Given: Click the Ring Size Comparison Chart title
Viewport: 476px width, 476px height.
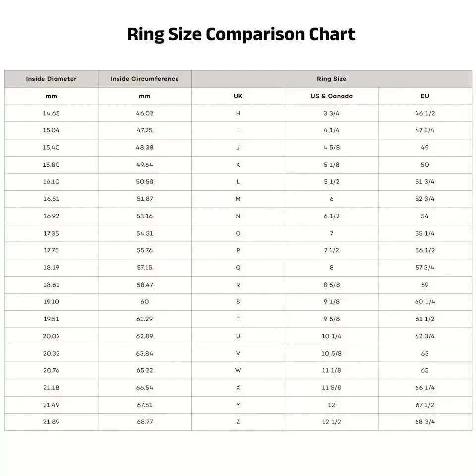Looking at the screenshot, I should click(x=241, y=34).
